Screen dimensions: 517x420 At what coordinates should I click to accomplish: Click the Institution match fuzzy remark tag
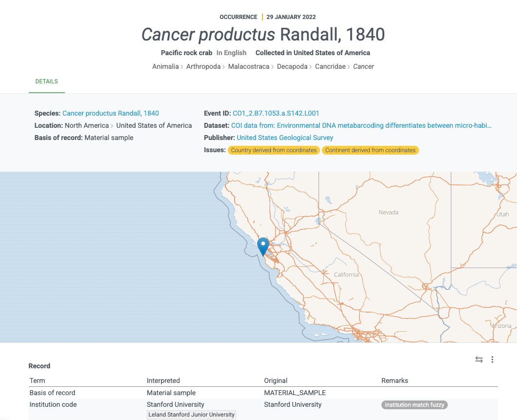(414, 404)
